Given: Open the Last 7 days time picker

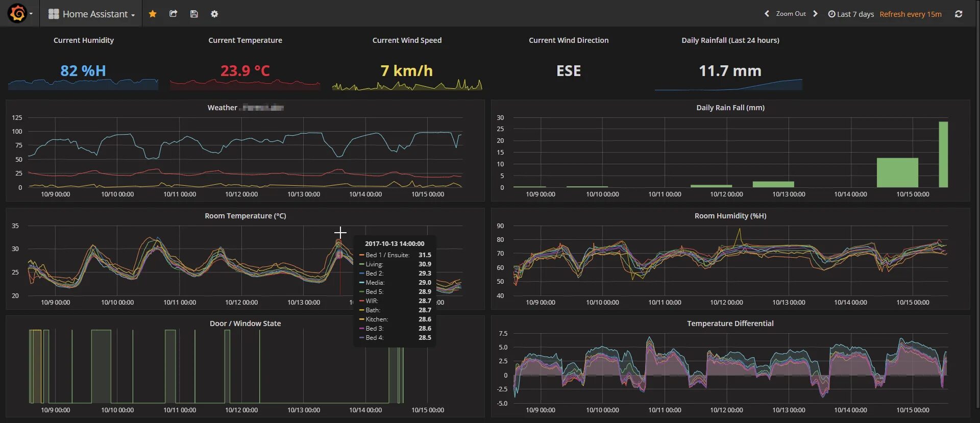Looking at the screenshot, I should point(851,14).
